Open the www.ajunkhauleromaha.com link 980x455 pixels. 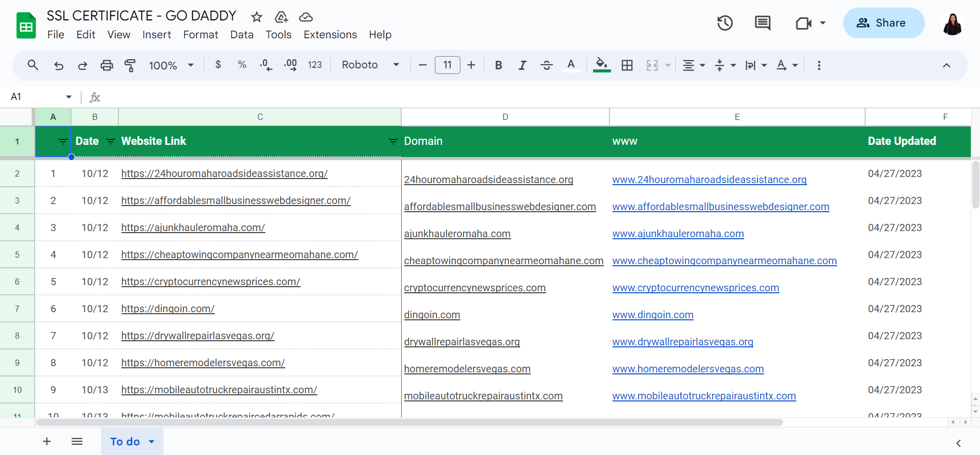[x=678, y=234]
